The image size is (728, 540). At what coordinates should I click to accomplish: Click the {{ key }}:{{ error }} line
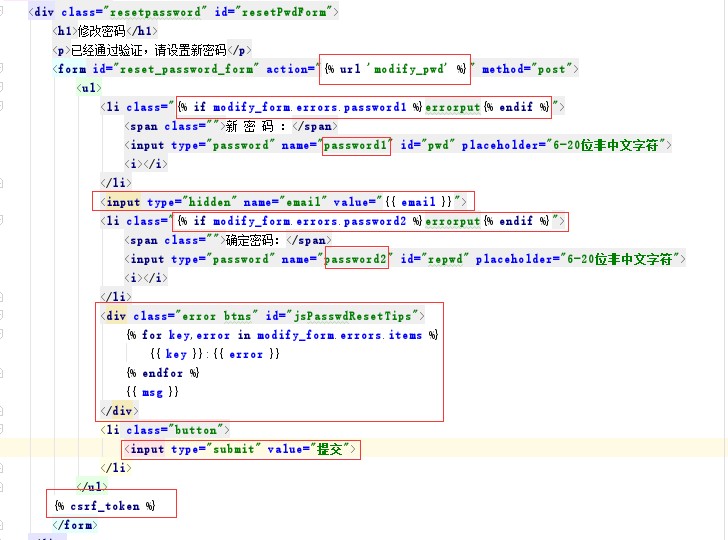pyautogui.click(x=215, y=354)
